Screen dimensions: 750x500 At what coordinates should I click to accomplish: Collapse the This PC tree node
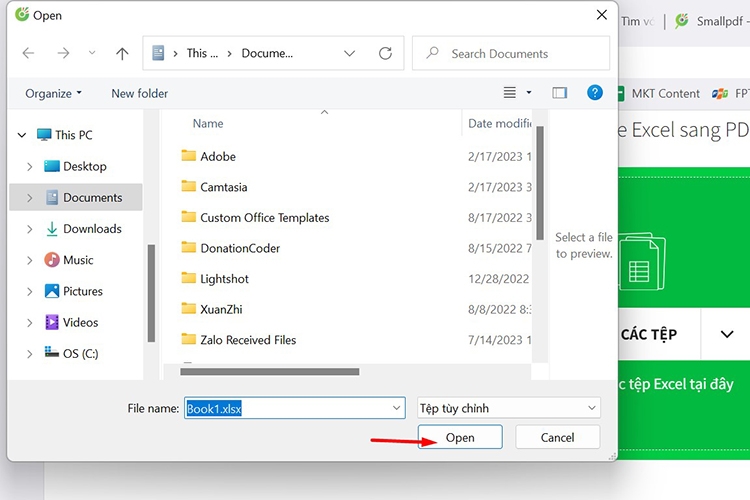[x=22, y=135]
